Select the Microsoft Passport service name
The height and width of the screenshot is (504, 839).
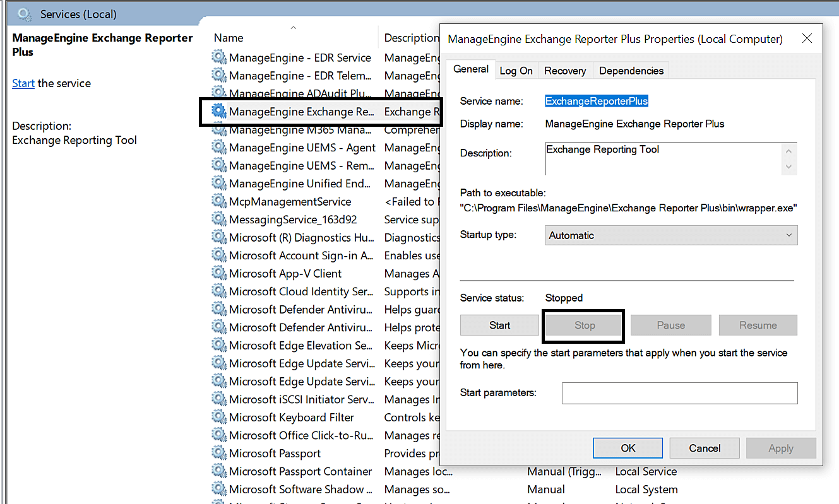click(275, 453)
